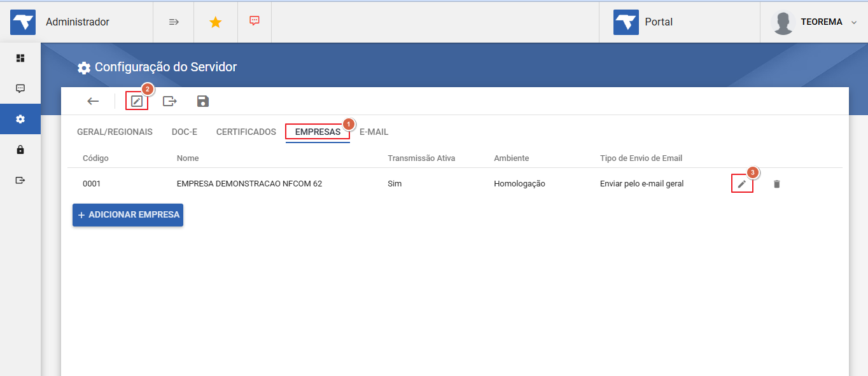This screenshot has height=376, width=868.
Task: Select the EMPRESAS tab
Action: pyautogui.click(x=318, y=132)
